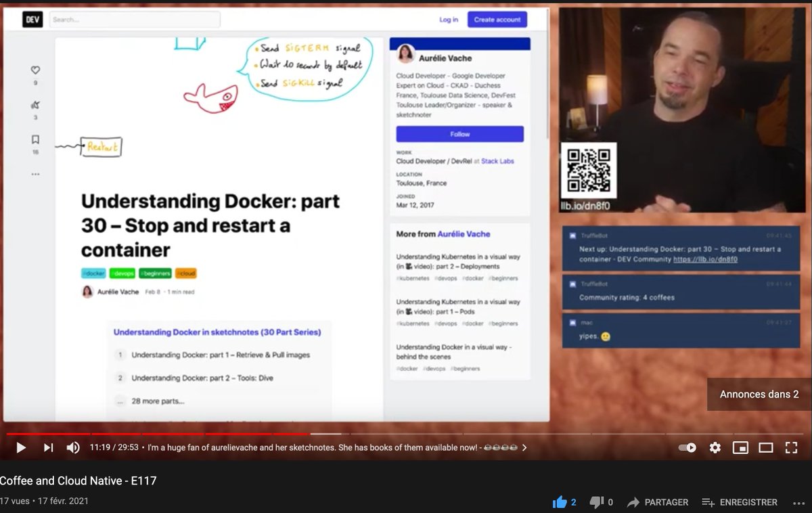The image size is (812, 513).
Task: Select the unicorn reaction icon
Action: (35, 106)
